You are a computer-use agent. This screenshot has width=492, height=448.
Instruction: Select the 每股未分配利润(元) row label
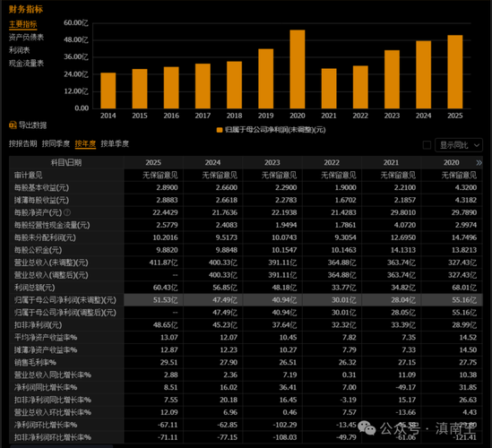(x=45, y=237)
